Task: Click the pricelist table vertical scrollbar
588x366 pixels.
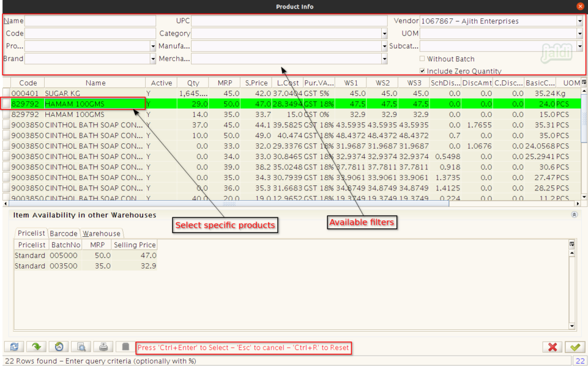Action: [x=572, y=289]
